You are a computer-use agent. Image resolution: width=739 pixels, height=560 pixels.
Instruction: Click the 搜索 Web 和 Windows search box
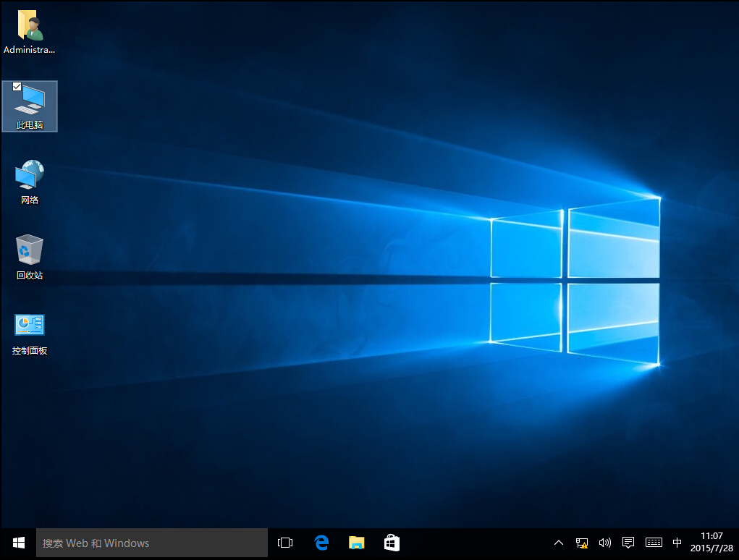(152, 543)
